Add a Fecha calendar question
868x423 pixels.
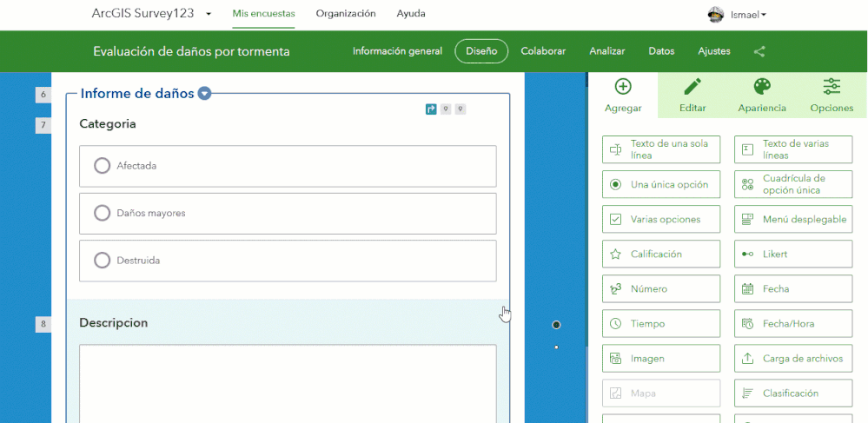[793, 289]
